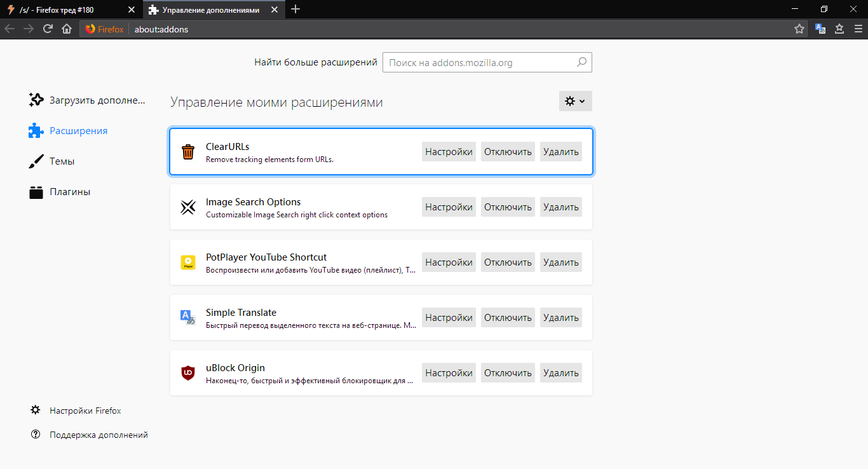Click the uBlock Origin shield icon
Viewport: 868px width, 469px height.
click(x=188, y=373)
